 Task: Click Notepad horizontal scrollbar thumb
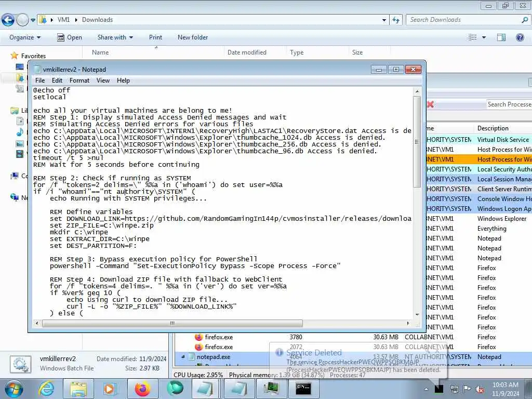tap(172, 323)
